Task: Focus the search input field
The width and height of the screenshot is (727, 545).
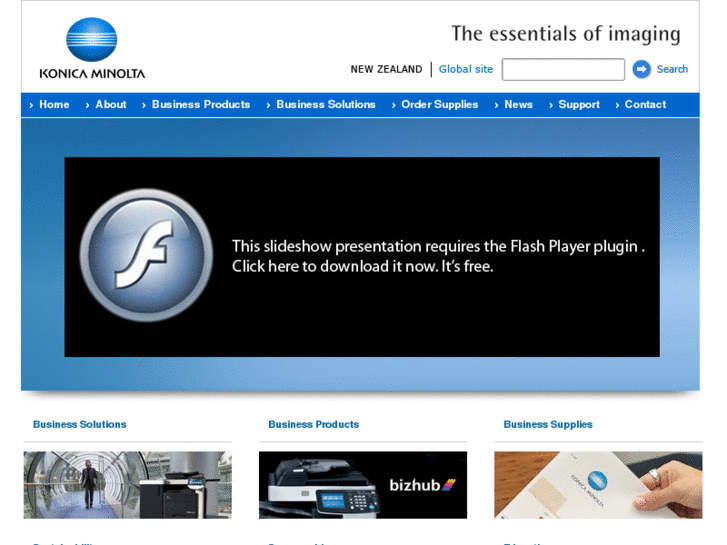Action: [563, 70]
